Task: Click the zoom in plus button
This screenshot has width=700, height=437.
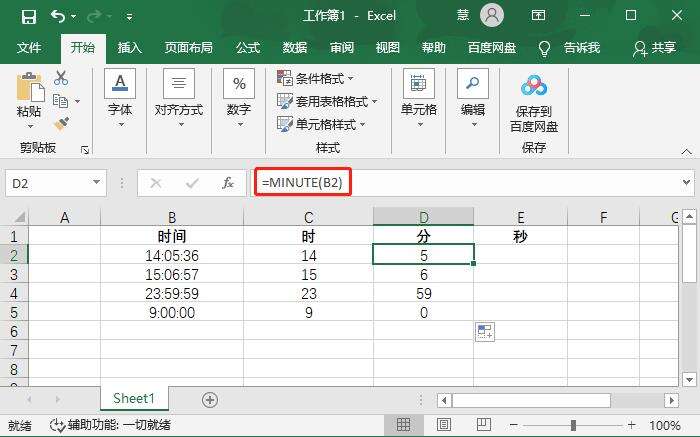Action: 631,425
